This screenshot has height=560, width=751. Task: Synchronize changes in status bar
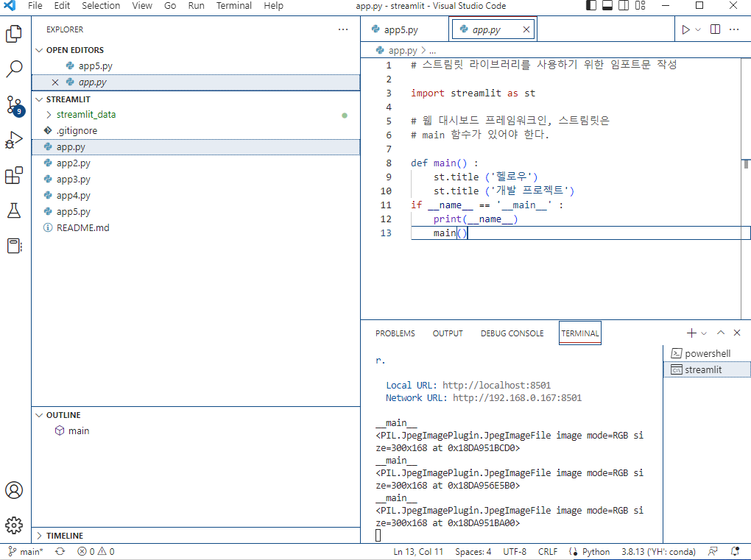(60, 551)
